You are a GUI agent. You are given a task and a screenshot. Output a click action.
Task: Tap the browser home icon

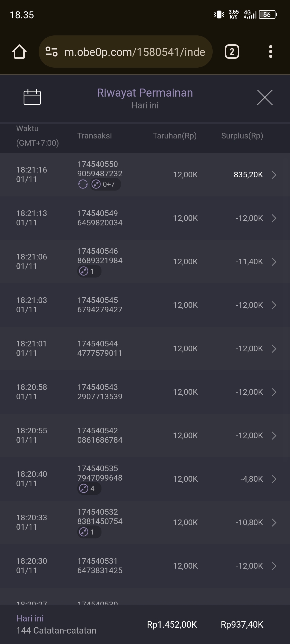coord(19,52)
